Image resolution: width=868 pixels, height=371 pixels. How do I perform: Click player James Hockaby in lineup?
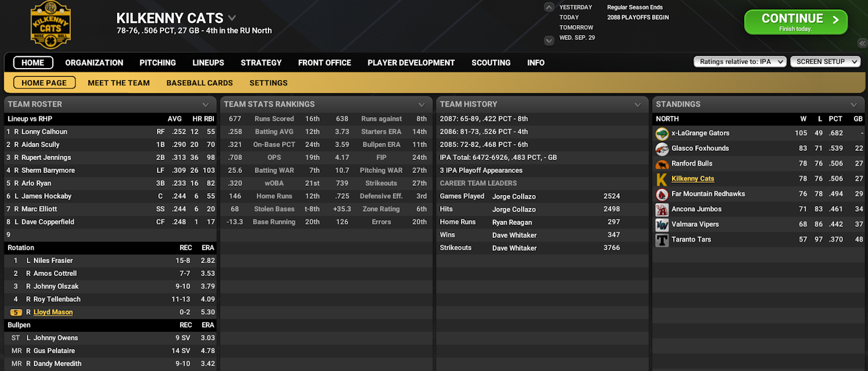[47, 196]
